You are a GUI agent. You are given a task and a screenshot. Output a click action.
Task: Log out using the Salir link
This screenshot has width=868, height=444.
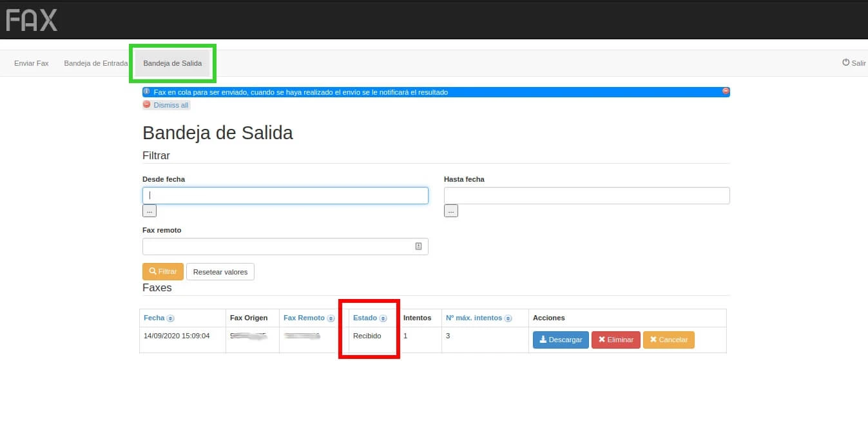pyautogui.click(x=854, y=63)
